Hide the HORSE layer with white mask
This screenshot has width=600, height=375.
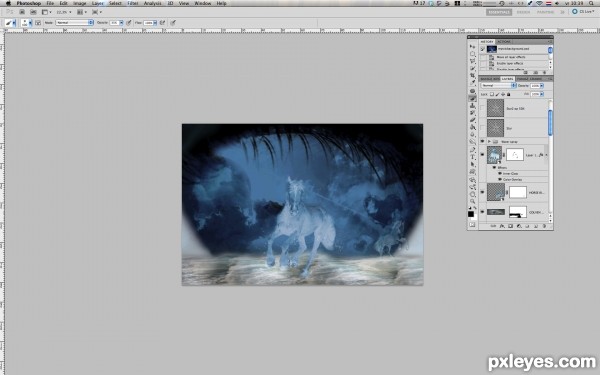(482, 192)
